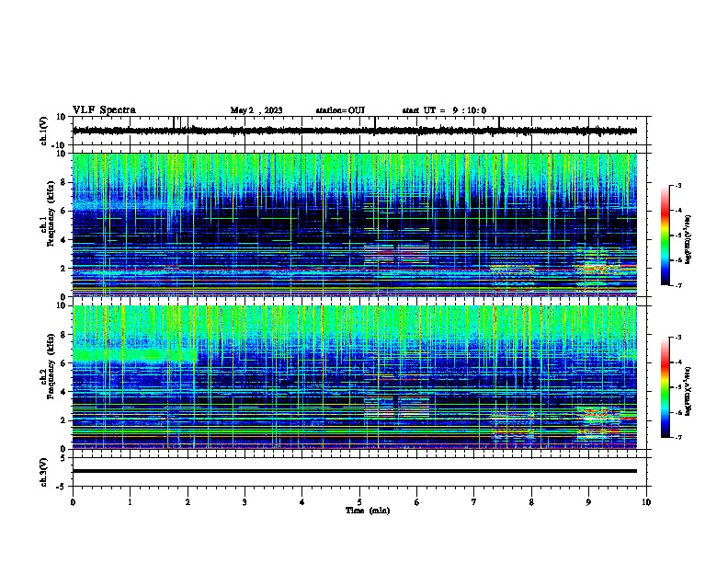Click the time axis tick label '7'
This screenshot has height=563, width=728.
[474, 502]
